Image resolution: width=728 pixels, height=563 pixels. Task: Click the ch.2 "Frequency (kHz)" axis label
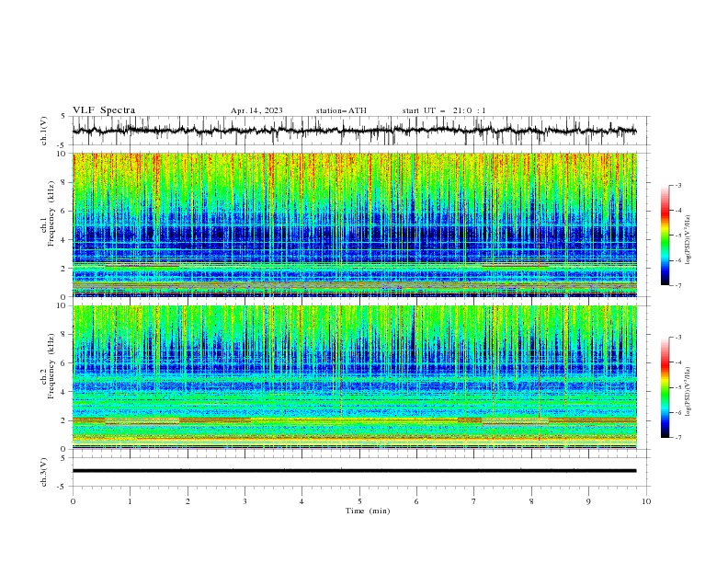point(51,365)
